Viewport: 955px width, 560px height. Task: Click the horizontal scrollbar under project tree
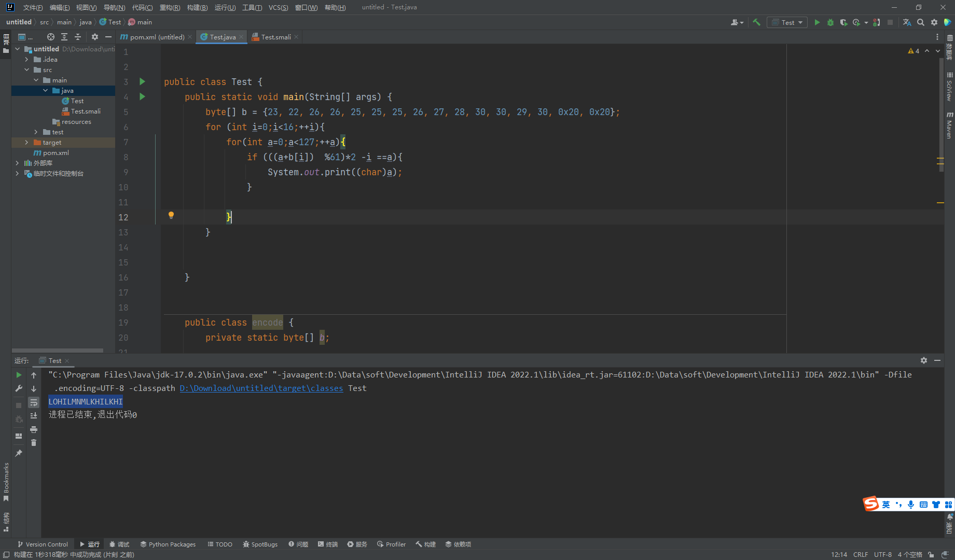57,351
